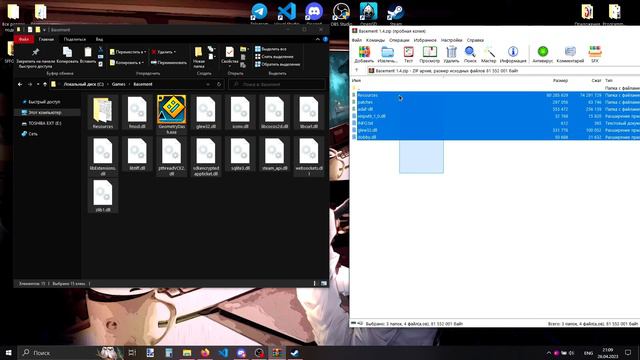Open Firefox from the taskbar
Viewport: 640px width, 360px height.
[x=205, y=352]
